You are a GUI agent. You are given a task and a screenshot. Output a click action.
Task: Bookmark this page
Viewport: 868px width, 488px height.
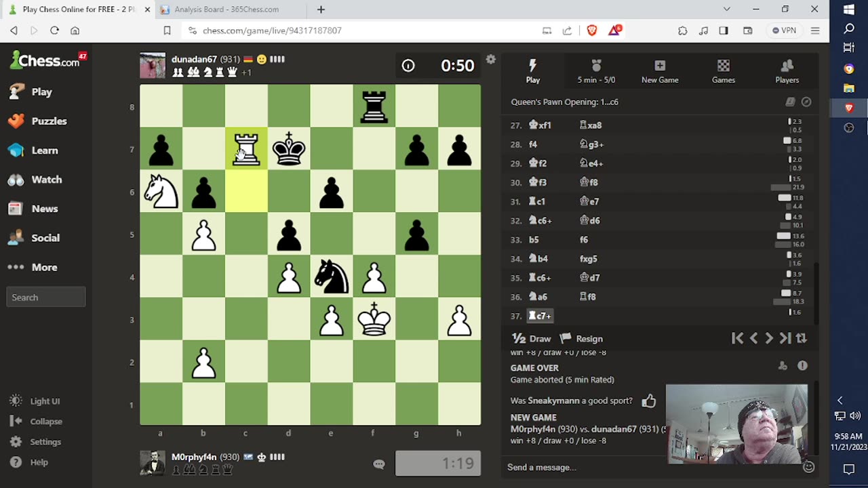167,30
